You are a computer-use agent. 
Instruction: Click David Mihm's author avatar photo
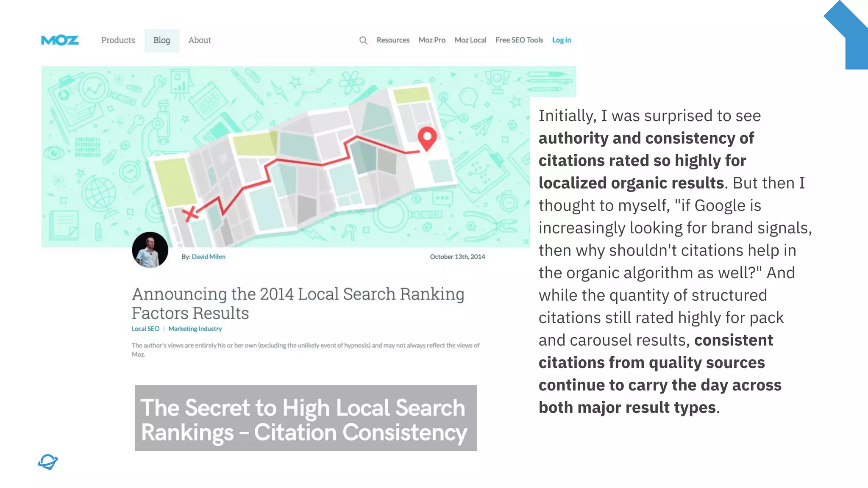coord(150,250)
